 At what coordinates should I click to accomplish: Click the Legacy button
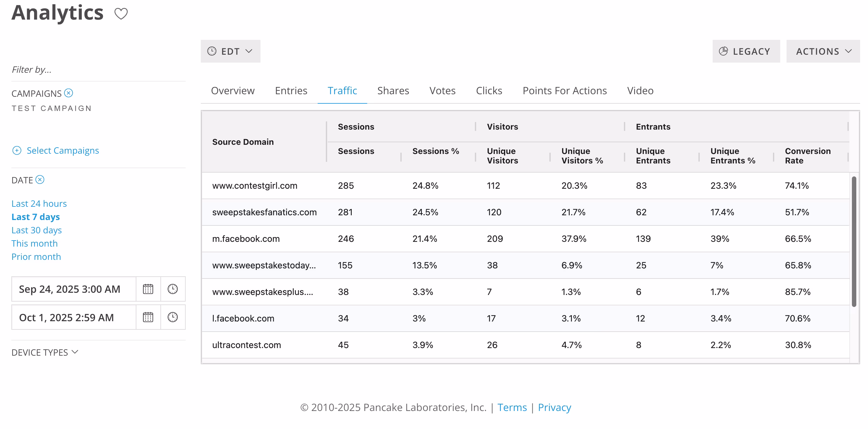tap(746, 51)
